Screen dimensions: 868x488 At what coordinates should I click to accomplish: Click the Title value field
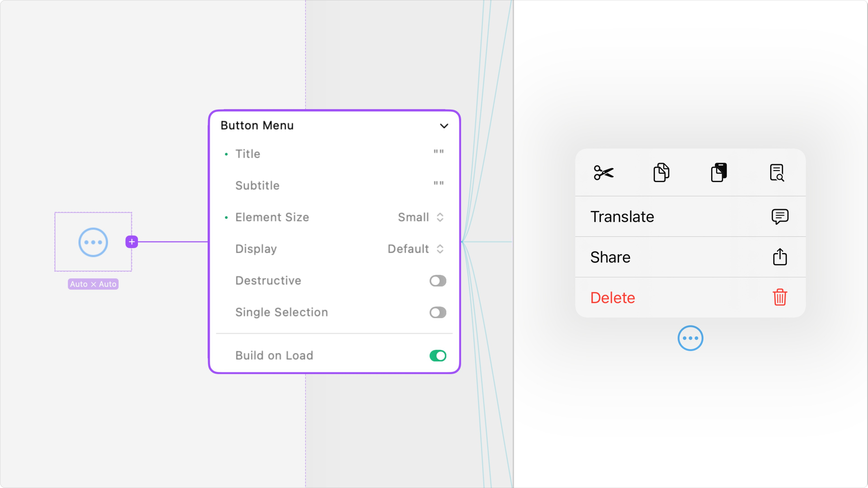[438, 152]
